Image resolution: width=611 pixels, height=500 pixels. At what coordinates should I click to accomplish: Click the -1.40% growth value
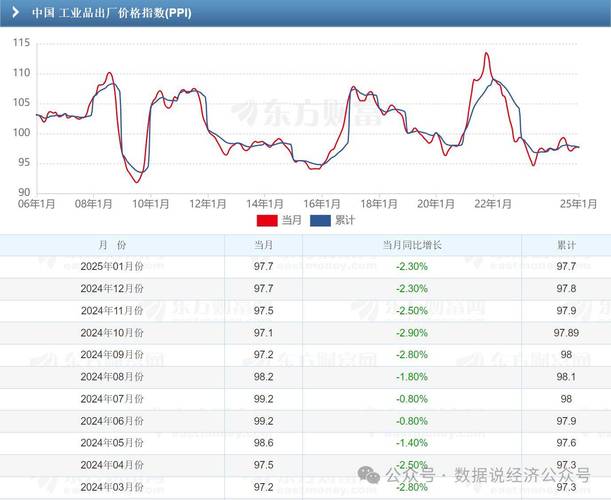tap(412, 443)
